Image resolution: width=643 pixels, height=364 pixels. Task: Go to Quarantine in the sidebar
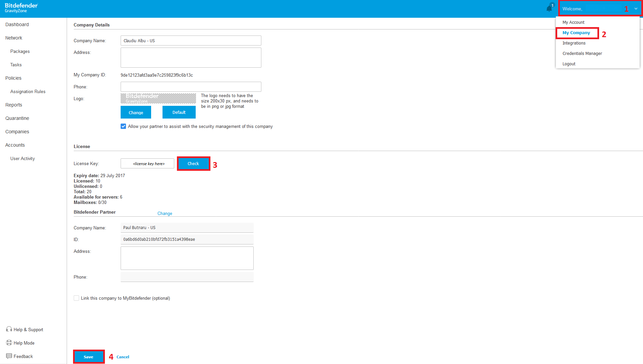click(x=17, y=118)
